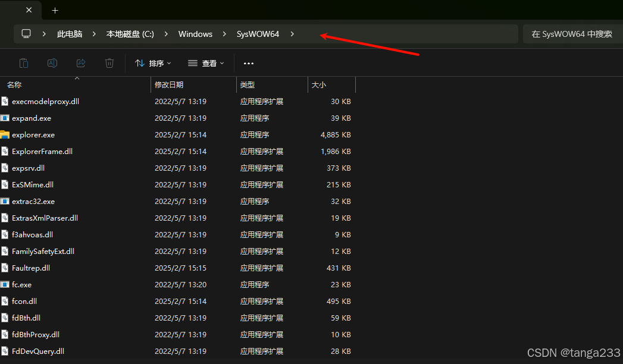Click the Delete (trash) icon in the toolbar
The image size is (623, 364).
tap(109, 62)
